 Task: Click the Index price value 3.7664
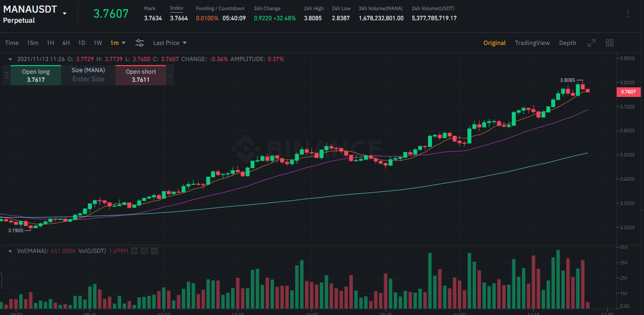179,18
